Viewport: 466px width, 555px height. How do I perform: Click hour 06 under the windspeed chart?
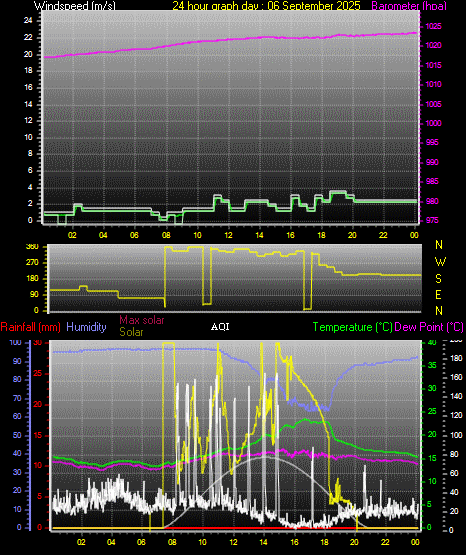(134, 235)
